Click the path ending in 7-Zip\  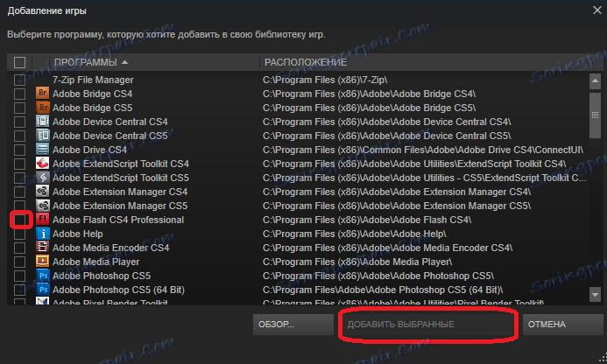point(325,80)
